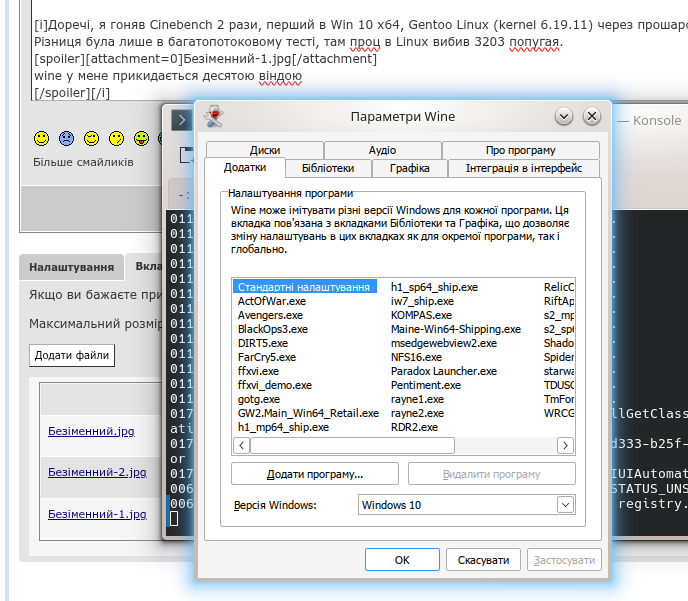688x601 pixels.
Task: Select ffxvi_demo.exe in the list
Action: [275, 385]
